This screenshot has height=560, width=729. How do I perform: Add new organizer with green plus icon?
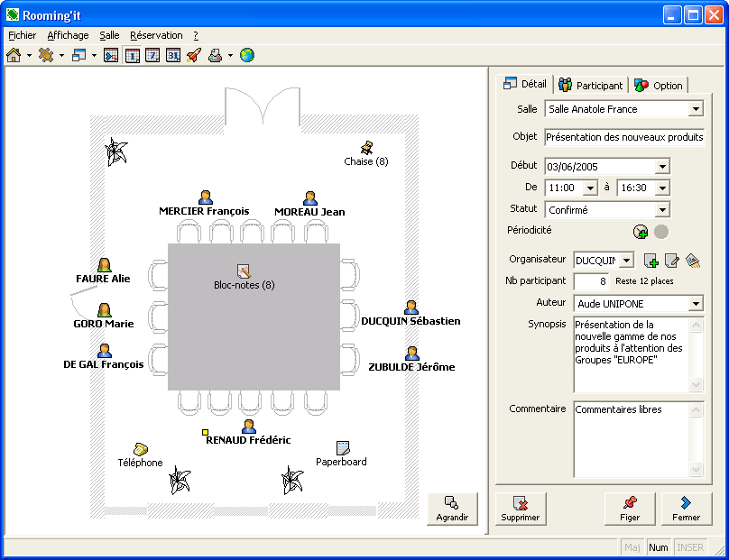click(651, 261)
